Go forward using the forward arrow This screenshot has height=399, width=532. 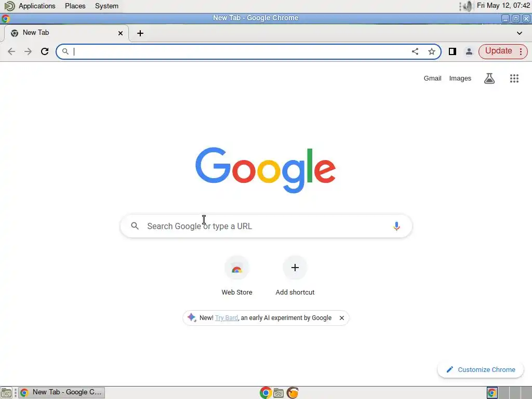pyautogui.click(x=28, y=51)
